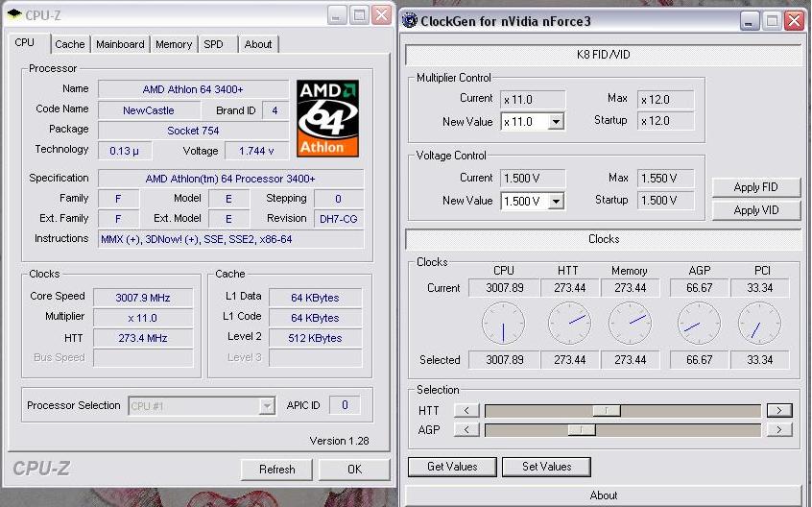This screenshot has height=507, width=812.
Task: Click the Set Values button
Action: 546,467
